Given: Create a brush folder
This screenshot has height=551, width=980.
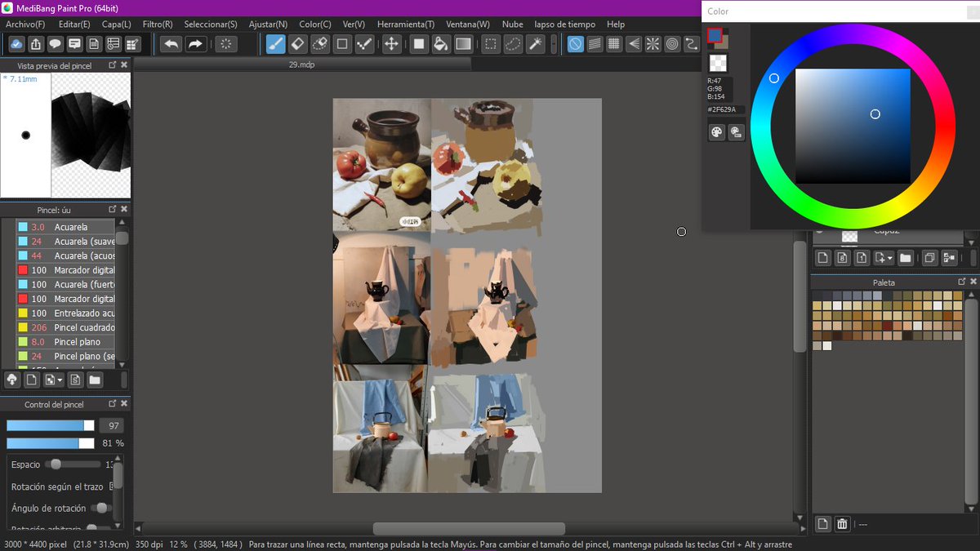Looking at the screenshot, I should click(x=95, y=380).
